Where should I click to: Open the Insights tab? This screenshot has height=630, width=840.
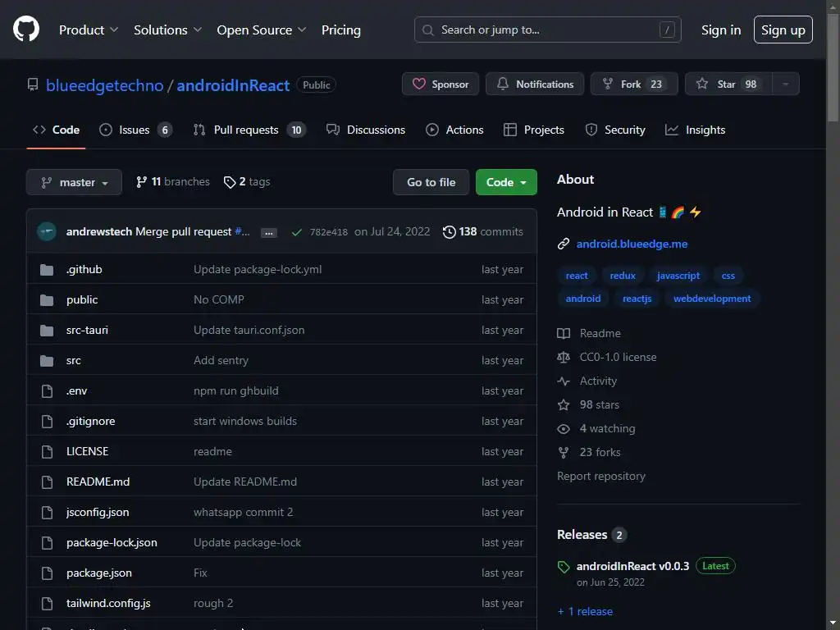point(695,130)
